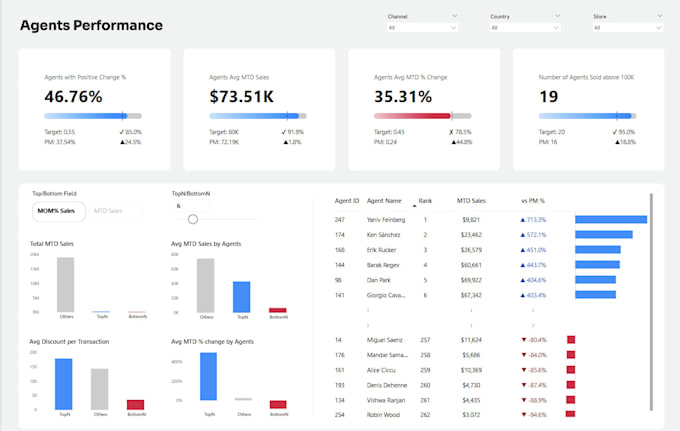The width and height of the screenshot is (680, 431).
Task: Collapse the Store slicer header chevron
Action: (x=660, y=16)
